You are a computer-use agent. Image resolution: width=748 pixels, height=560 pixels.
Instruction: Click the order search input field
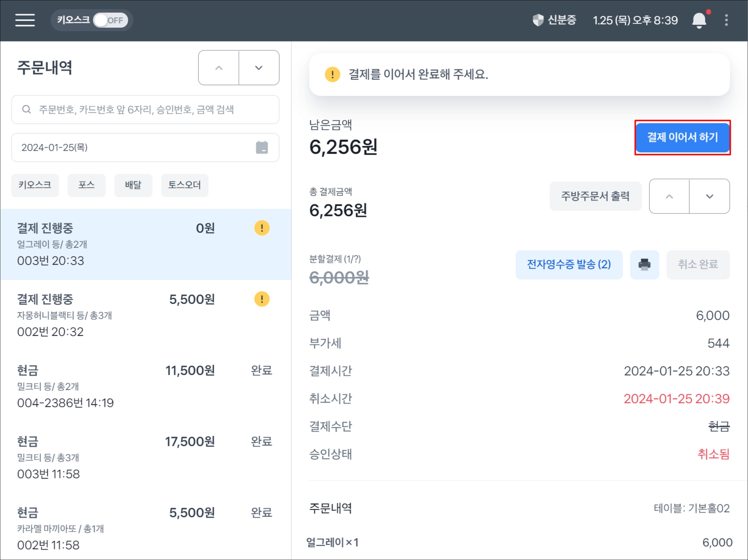coord(153,110)
